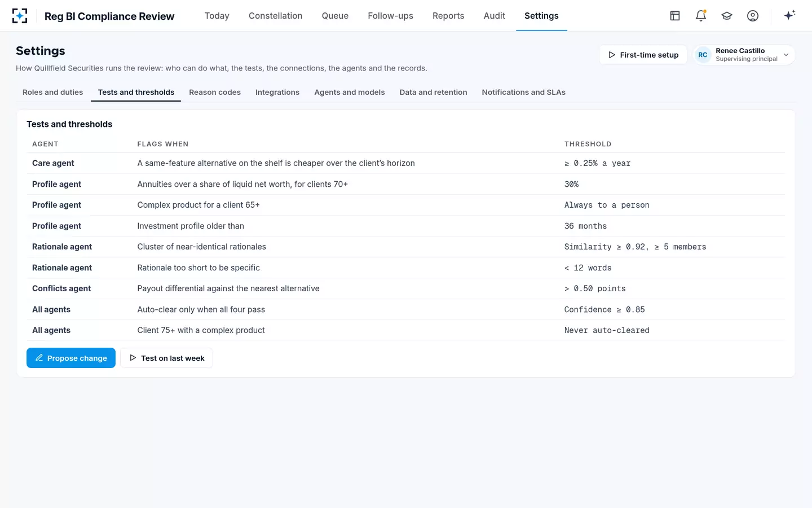Go to the Today tab
The height and width of the screenshot is (508, 812).
point(217,16)
